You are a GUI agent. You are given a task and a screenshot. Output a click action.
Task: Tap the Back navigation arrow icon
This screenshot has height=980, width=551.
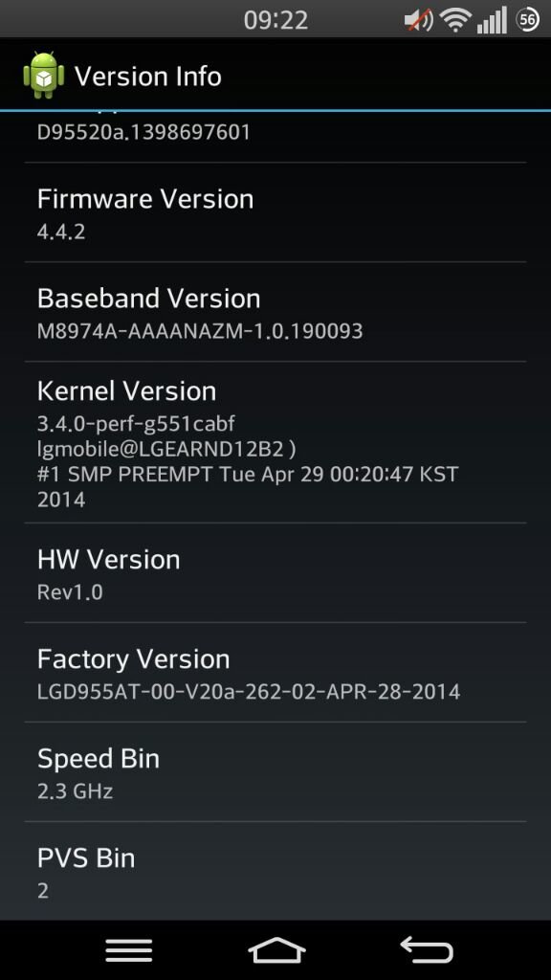click(x=426, y=950)
